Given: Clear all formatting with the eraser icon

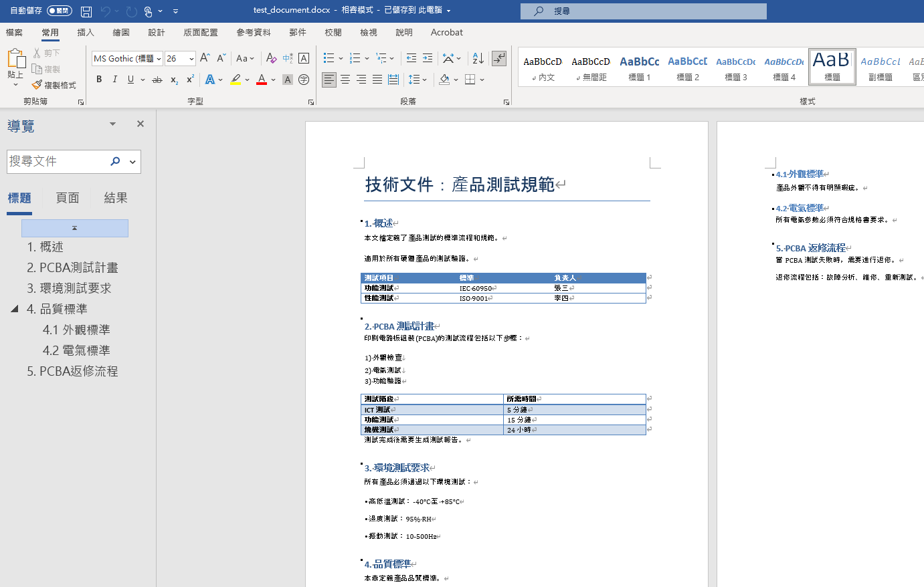Looking at the screenshot, I should click(271, 58).
